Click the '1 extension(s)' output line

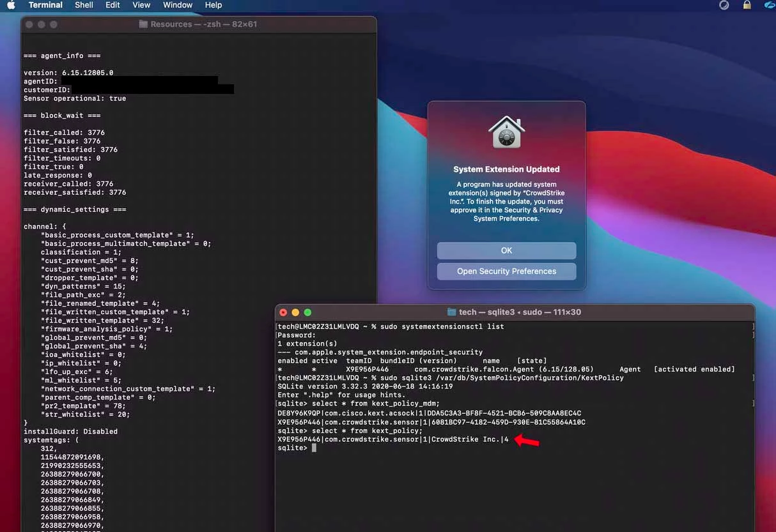307,344
